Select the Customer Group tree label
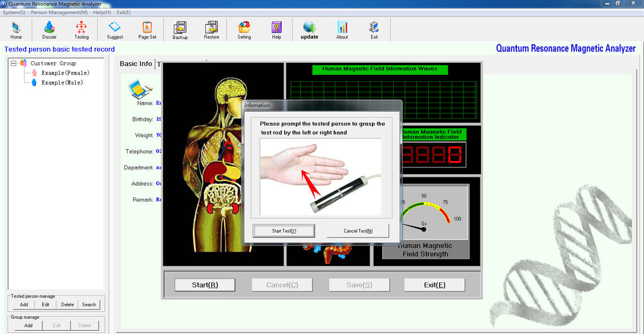Viewport: 644px width, 334px height. 53,64
